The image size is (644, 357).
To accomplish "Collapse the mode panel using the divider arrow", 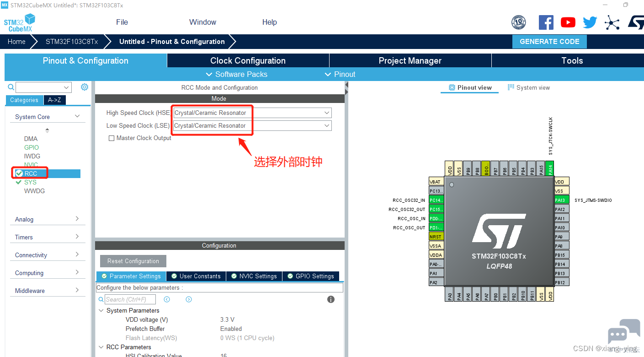I will [346, 85].
